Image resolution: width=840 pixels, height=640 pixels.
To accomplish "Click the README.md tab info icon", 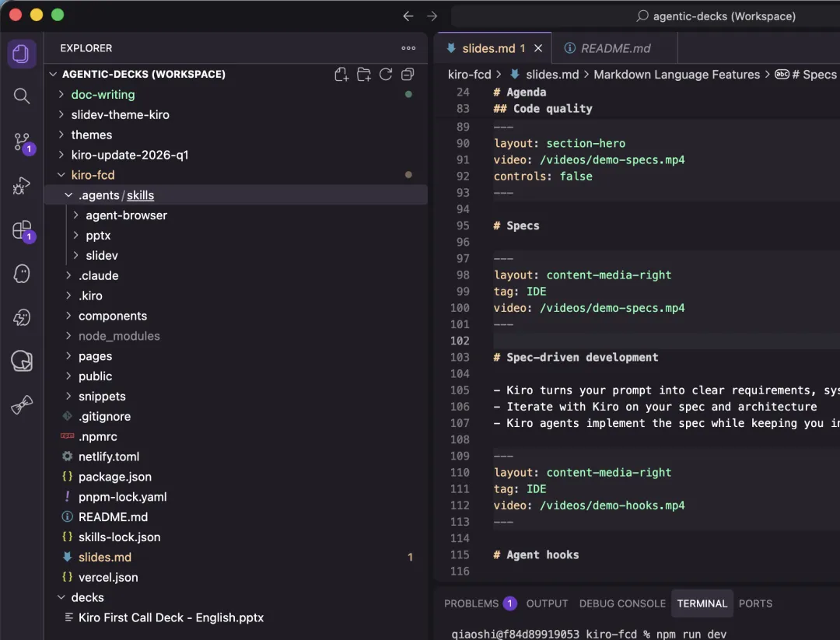I will (570, 48).
